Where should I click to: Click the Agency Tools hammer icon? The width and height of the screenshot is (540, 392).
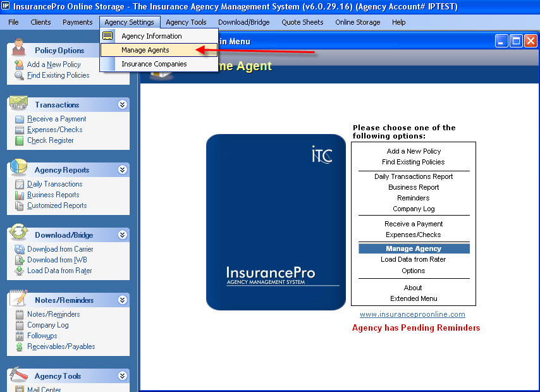[x=18, y=374]
